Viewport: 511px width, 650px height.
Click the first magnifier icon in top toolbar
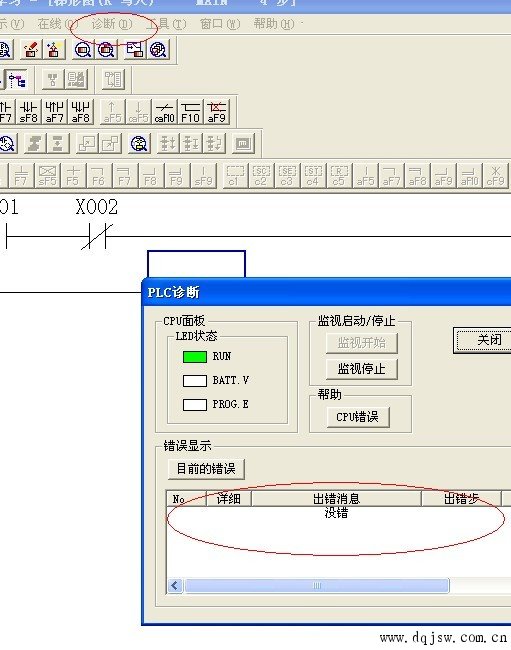click(x=83, y=50)
